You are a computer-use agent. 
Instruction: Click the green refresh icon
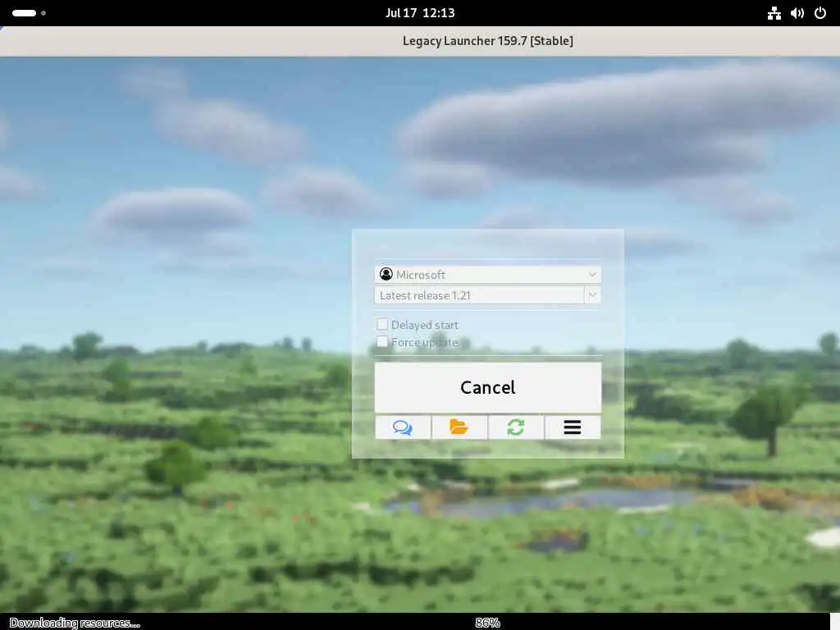tap(516, 427)
